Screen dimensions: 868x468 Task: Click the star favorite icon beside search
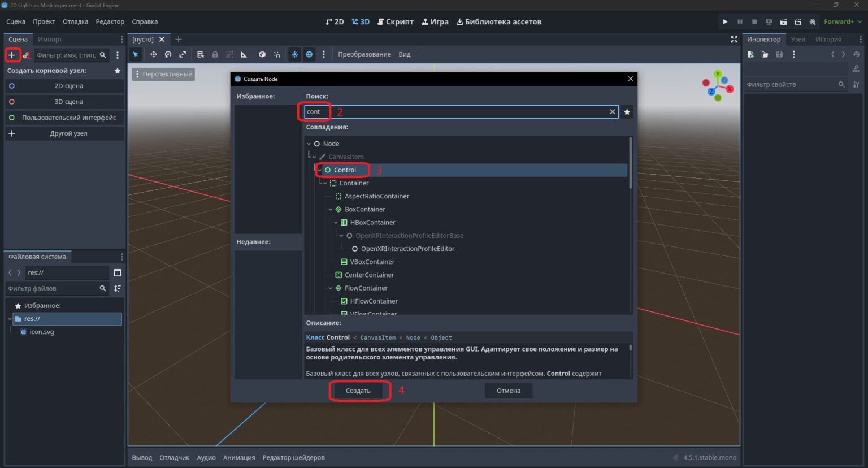tap(627, 112)
